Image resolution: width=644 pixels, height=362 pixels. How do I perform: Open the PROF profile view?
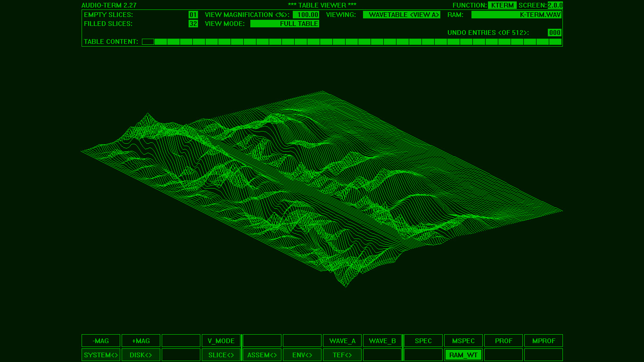pyautogui.click(x=504, y=341)
